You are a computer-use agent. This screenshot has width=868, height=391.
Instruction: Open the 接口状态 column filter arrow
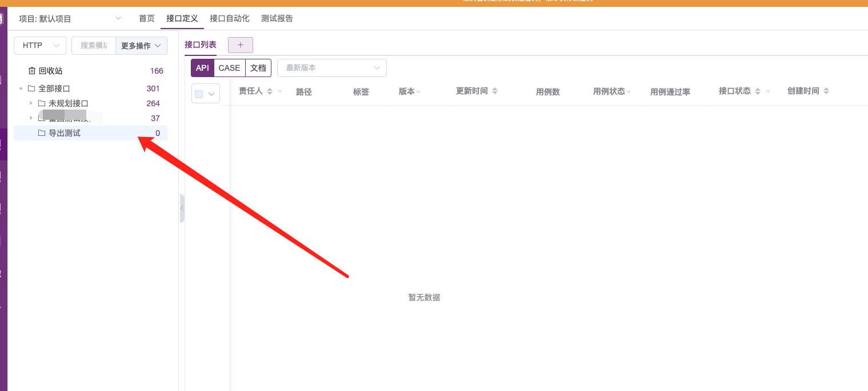[x=768, y=91]
